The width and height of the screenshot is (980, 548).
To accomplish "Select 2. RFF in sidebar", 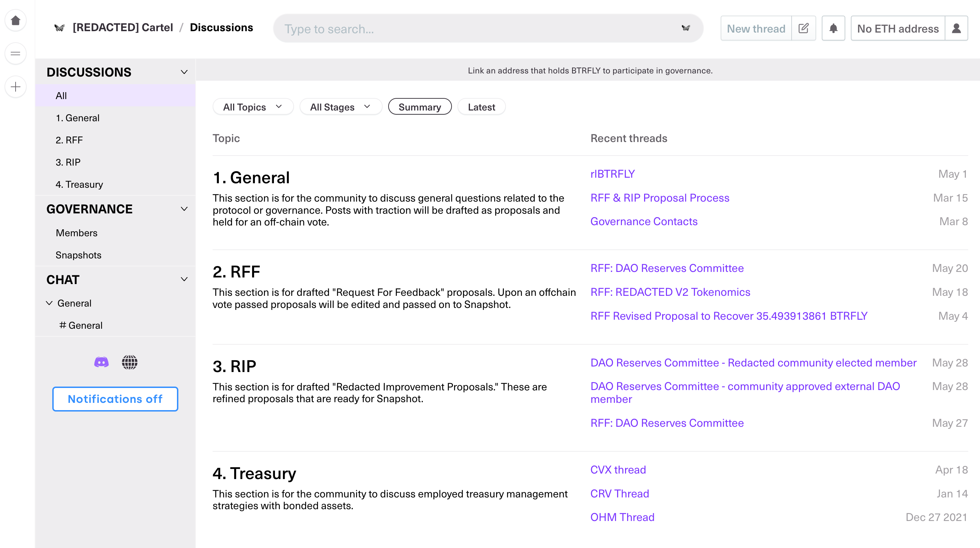I will click(x=69, y=140).
